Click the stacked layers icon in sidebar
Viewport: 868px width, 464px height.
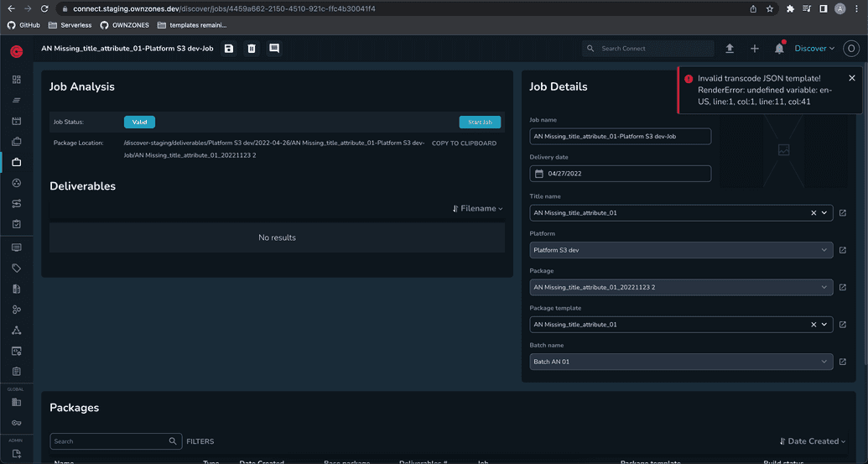[17, 142]
